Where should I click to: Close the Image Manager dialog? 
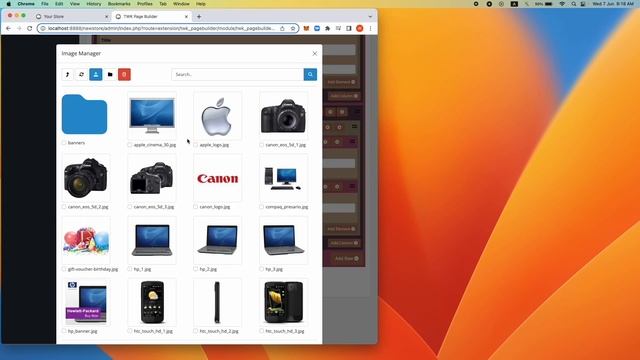(x=314, y=53)
